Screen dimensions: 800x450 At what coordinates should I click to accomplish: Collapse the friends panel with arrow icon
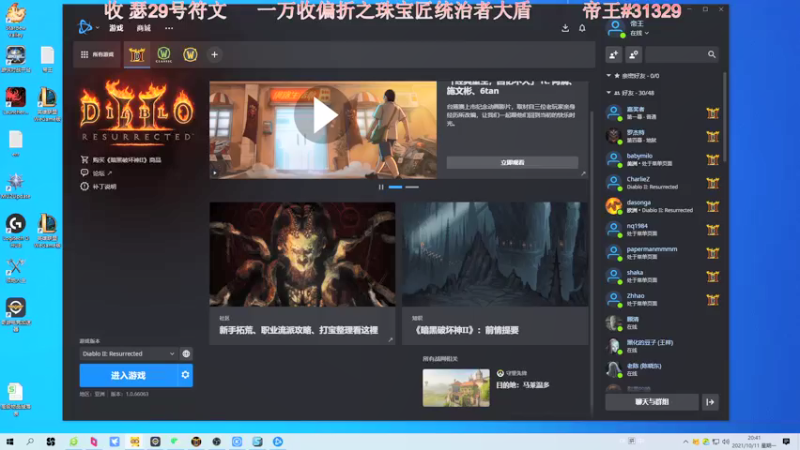(x=710, y=402)
